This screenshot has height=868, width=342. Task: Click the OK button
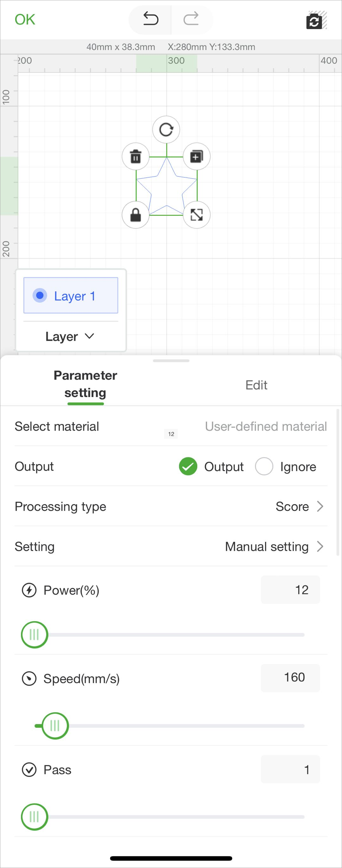click(25, 19)
